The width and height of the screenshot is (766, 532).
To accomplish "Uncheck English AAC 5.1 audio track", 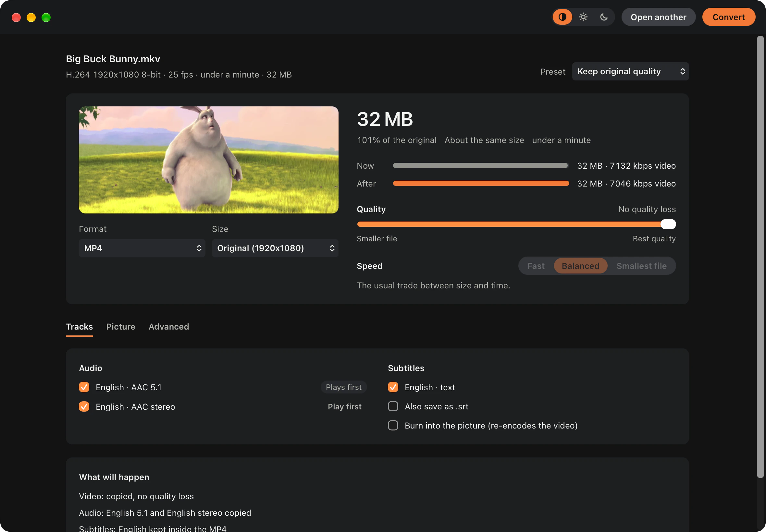I will (x=84, y=387).
